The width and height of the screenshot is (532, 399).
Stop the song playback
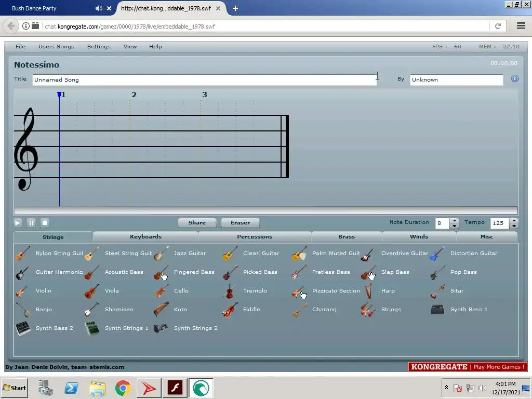click(45, 223)
